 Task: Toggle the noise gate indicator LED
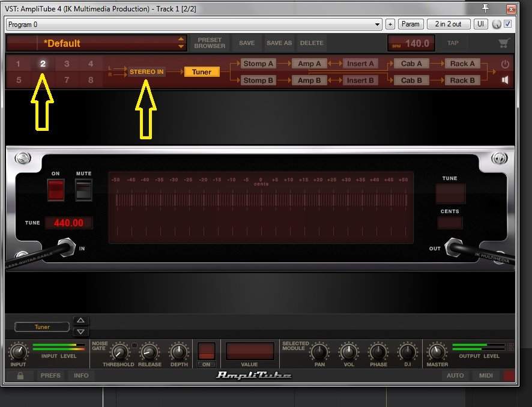click(135, 345)
